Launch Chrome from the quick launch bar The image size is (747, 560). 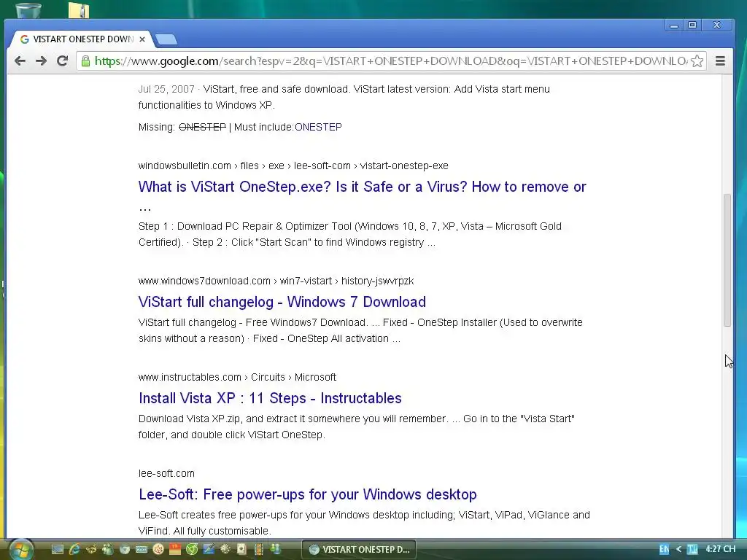pos(124,550)
